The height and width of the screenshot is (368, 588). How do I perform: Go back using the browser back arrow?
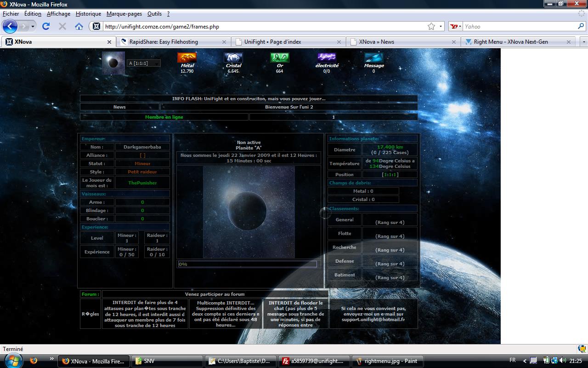point(10,26)
